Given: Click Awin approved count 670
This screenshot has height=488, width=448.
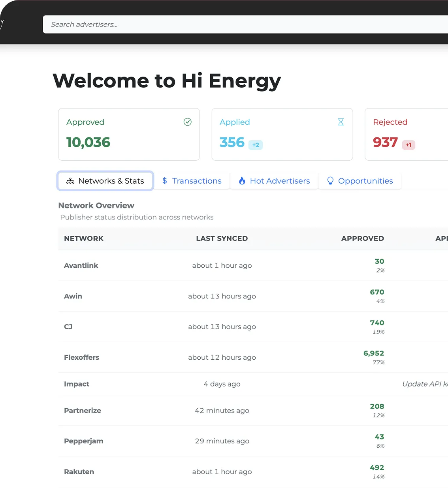Looking at the screenshot, I should (x=377, y=292).
